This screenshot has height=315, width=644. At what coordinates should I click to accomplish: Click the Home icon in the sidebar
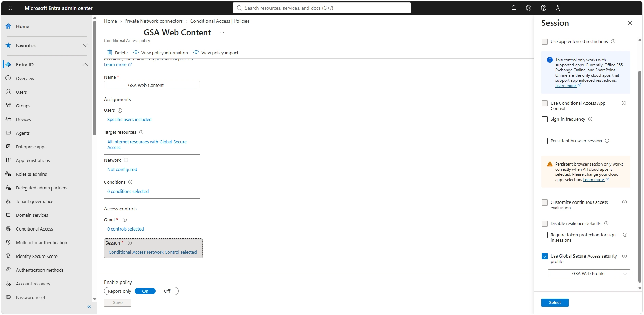(x=9, y=26)
